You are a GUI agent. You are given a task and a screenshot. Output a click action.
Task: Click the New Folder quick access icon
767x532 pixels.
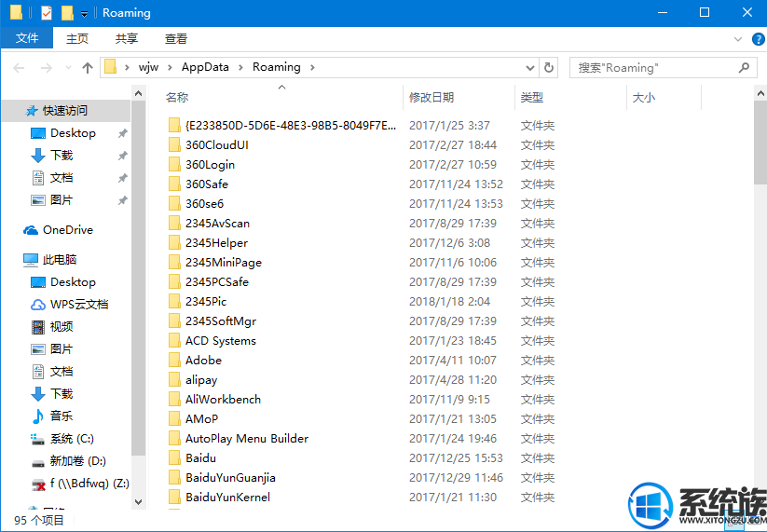(x=67, y=13)
